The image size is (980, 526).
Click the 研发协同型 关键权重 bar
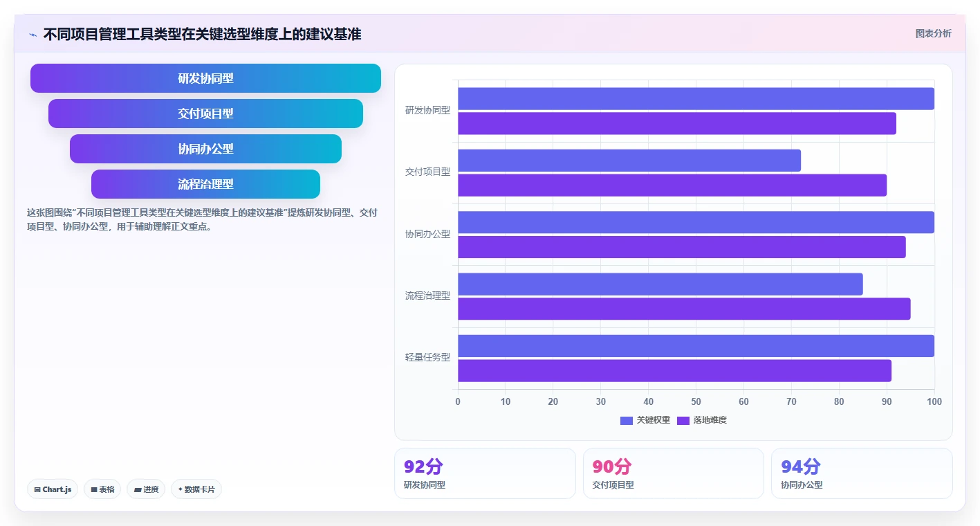tap(696, 98)
